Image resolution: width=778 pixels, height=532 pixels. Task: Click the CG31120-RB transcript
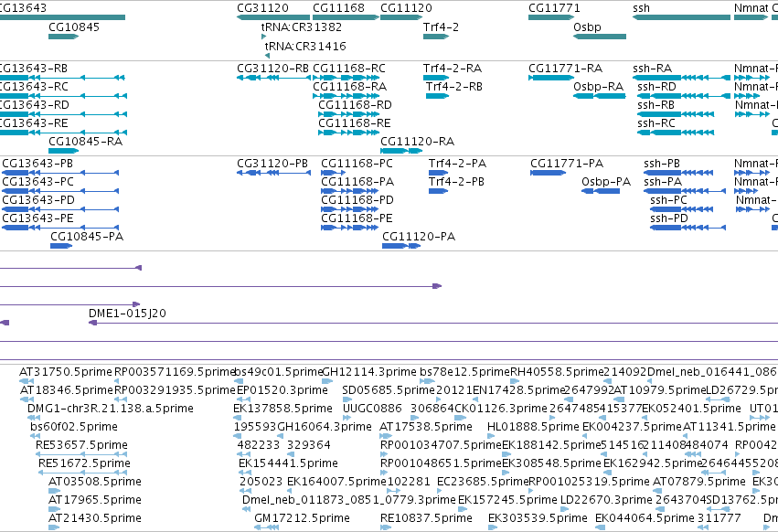273,78
